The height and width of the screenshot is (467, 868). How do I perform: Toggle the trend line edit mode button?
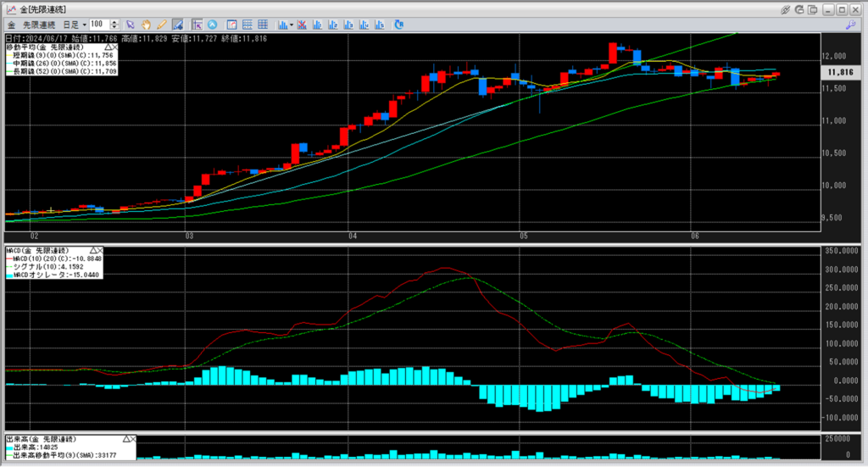(x=178, y=25)
